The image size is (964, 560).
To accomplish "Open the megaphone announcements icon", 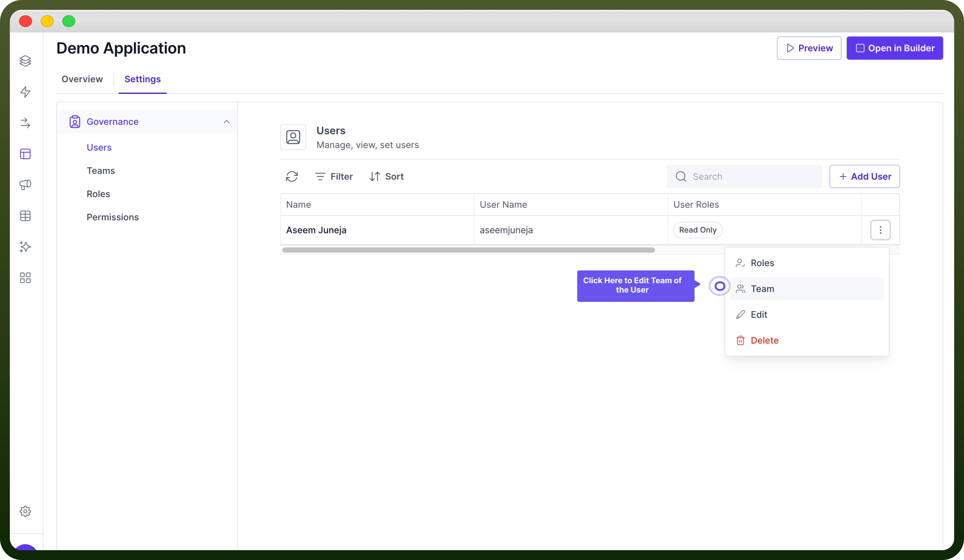I will tap(25, 185).
